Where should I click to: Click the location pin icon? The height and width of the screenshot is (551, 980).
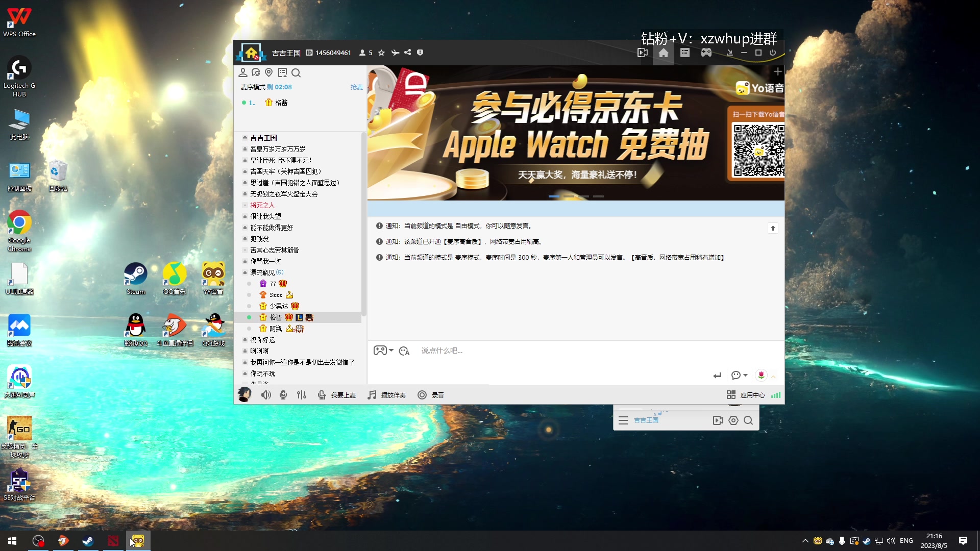point(269,73)
